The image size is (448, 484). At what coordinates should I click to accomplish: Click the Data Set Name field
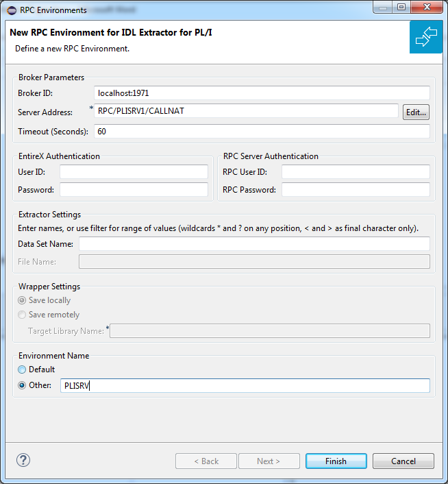[254, 244]
